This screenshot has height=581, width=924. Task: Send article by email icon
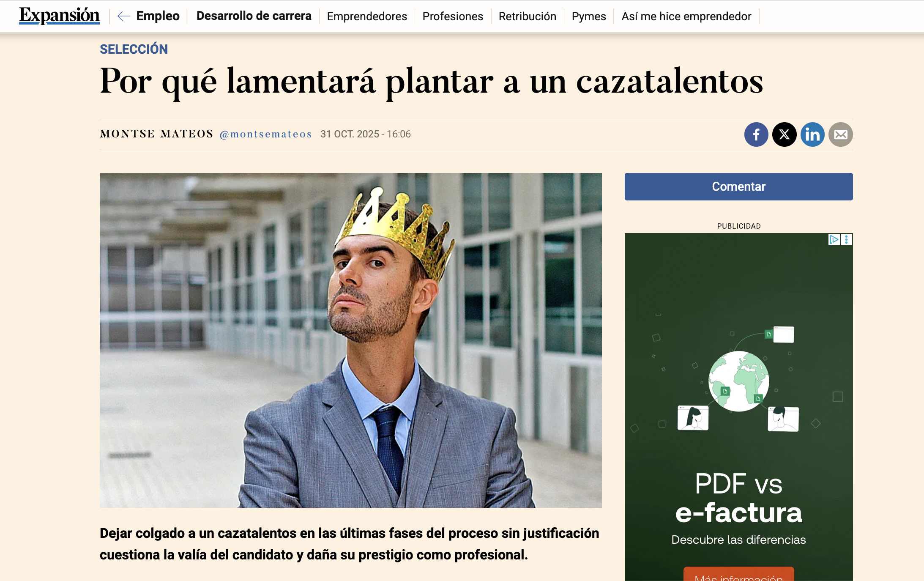point(841,134)
